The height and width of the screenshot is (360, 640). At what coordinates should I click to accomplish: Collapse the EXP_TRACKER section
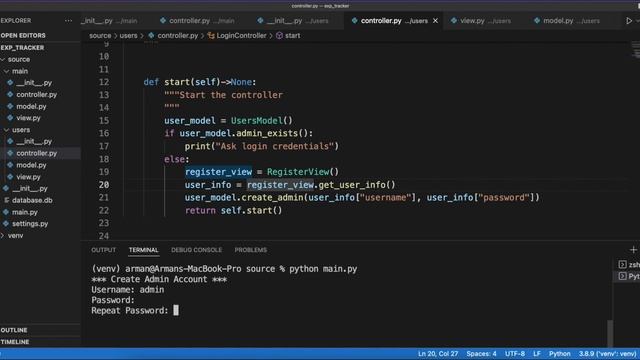(x=22, y=48)
